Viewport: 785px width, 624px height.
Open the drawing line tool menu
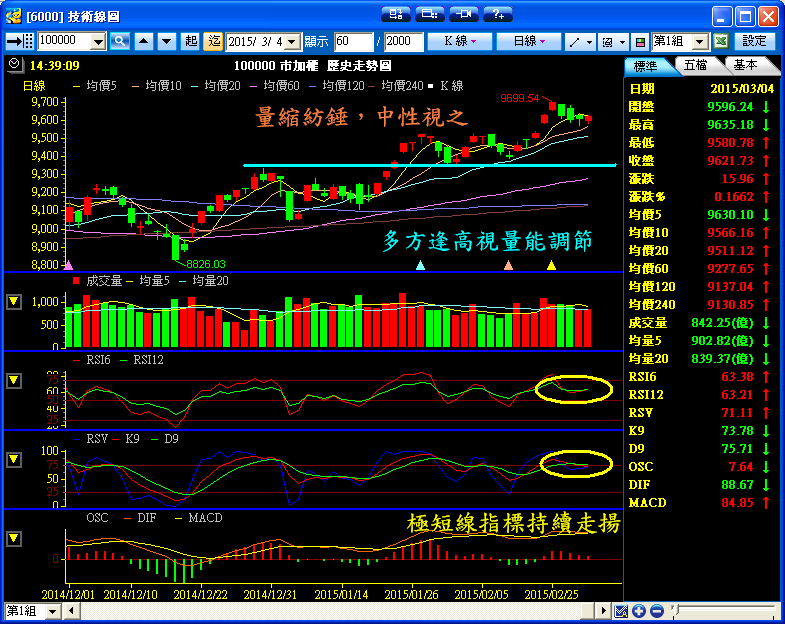pos(579,41)
